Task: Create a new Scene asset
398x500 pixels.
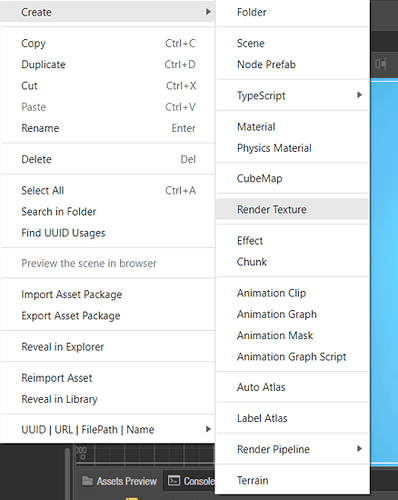Action: pyautogui.click(x=292, y=43)
